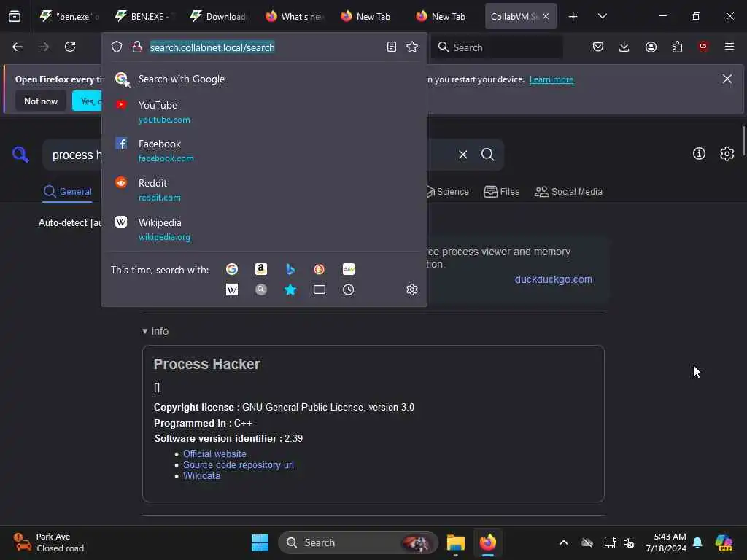Choose the Reddit suggestion
The image size is (747, 560).
(264, 190)
